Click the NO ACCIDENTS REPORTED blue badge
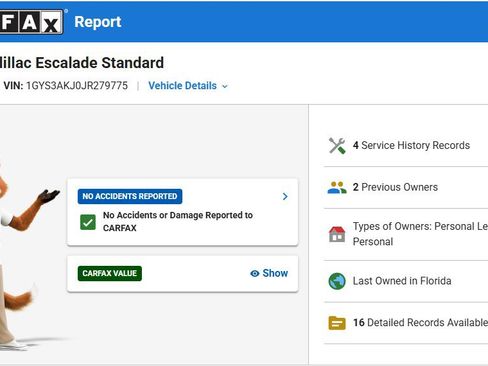This screenshot has height=366, width=488. 130,196
